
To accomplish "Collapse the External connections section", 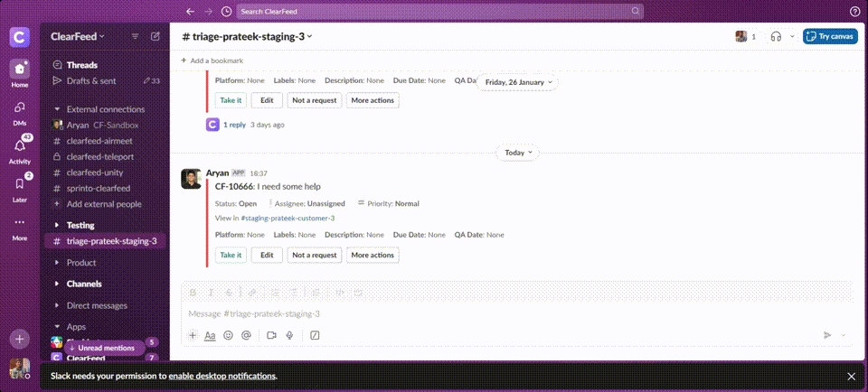I will coord(58,109).
